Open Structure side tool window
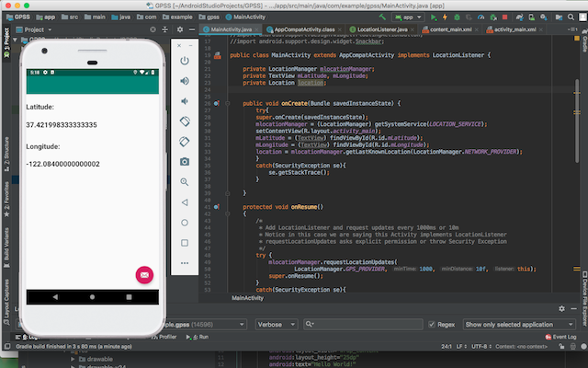Image resolution: width=588 pixels, height=368 pixels. pos(6,154)
